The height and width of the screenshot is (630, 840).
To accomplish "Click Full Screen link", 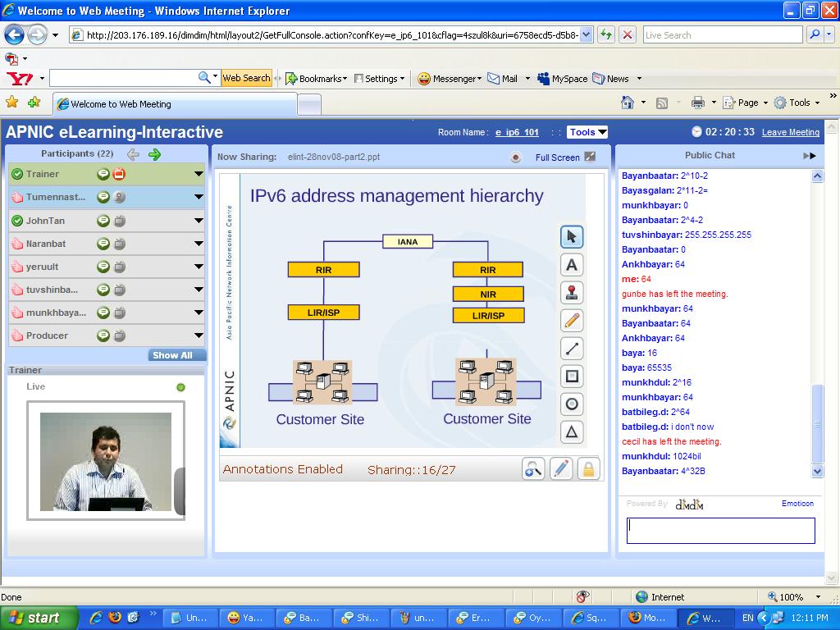I will [557, 157].
